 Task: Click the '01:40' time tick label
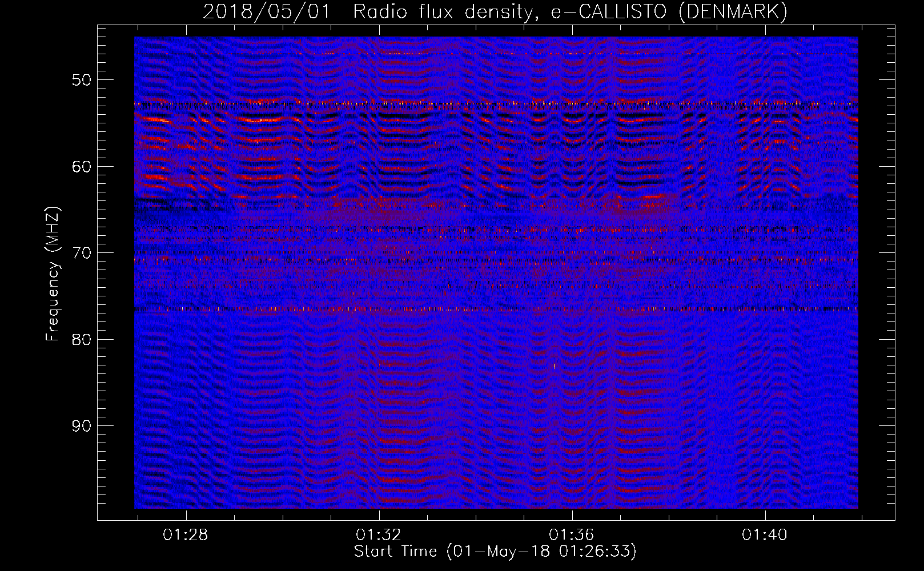point(765,535)
